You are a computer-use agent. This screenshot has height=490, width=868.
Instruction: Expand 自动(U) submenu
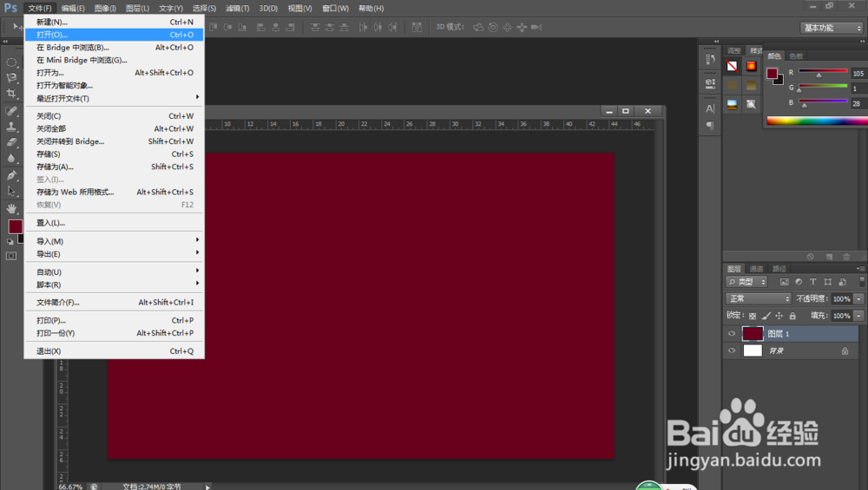(114, 272)
